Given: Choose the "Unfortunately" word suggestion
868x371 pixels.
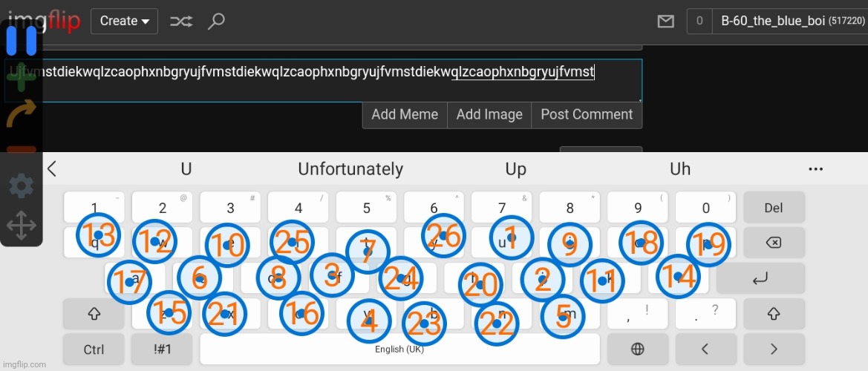Looking at the screenshot, I should pyautogui.click(x=350, y=169).
